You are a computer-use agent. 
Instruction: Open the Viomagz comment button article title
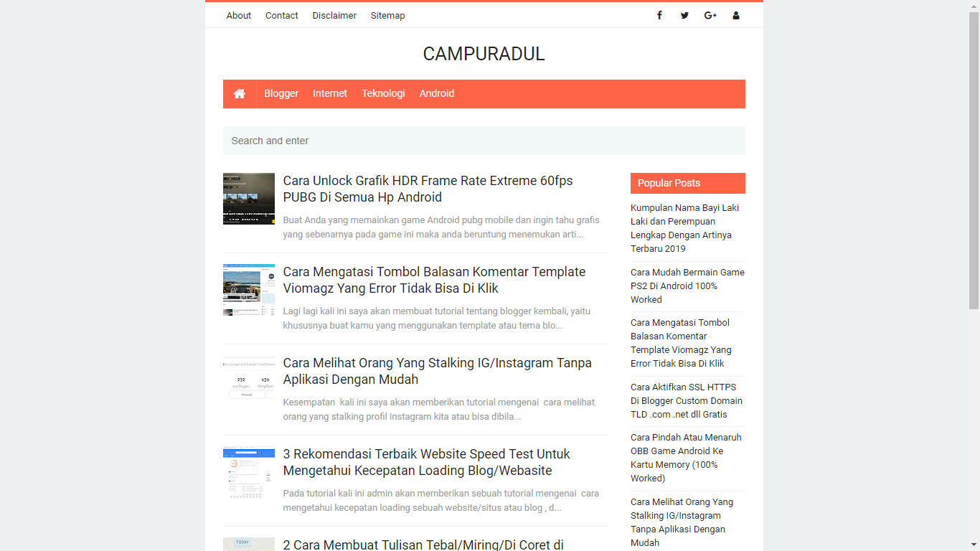(434, 280)
